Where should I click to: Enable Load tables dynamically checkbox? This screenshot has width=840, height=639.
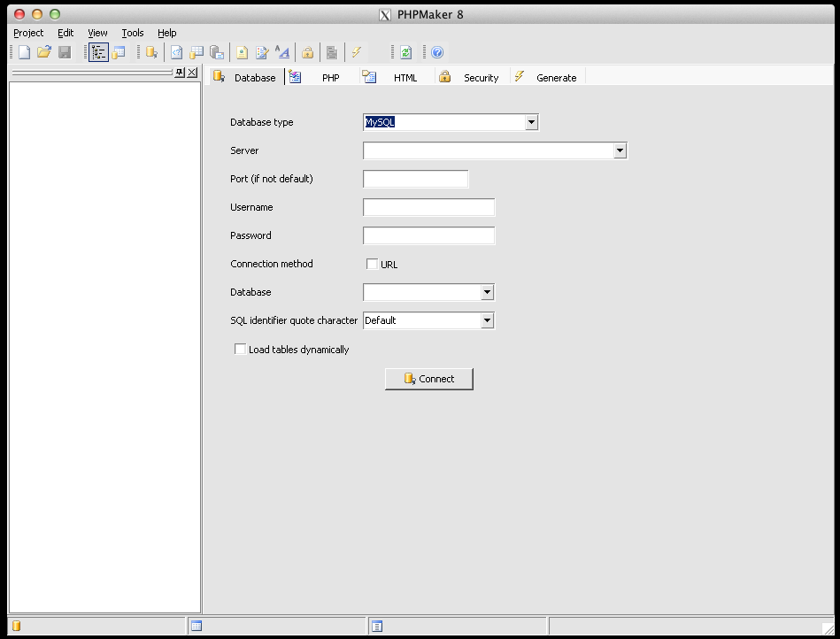point(240,349)
